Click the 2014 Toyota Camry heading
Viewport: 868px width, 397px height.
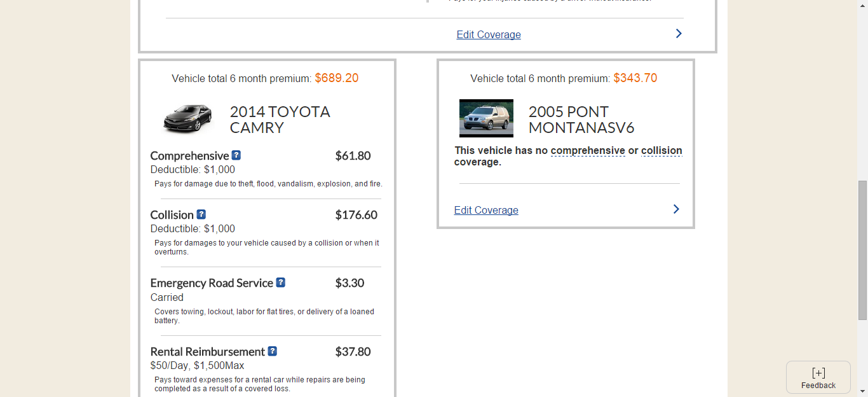point(280,120)
